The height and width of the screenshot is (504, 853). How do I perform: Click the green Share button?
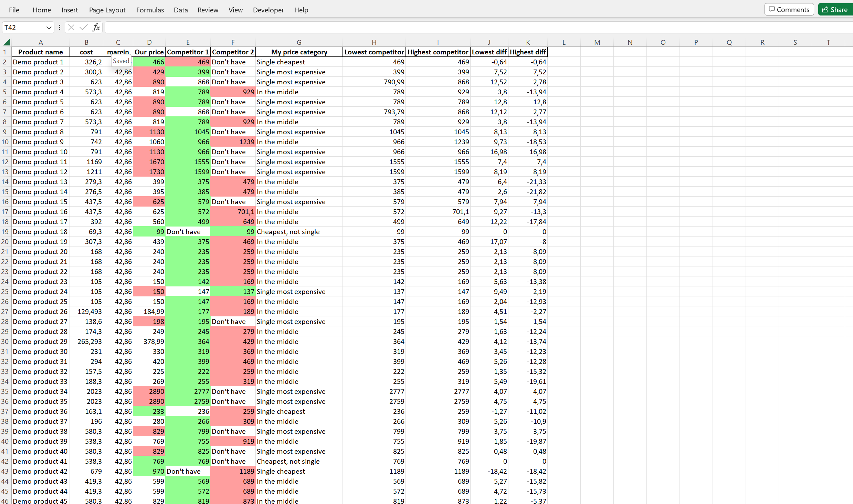[835, 10]
